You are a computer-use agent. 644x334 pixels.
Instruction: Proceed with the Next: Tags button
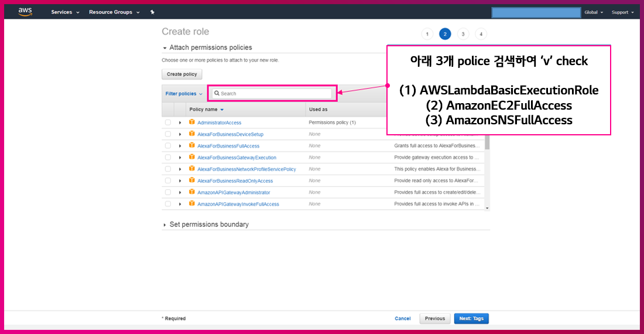(471, 318)
